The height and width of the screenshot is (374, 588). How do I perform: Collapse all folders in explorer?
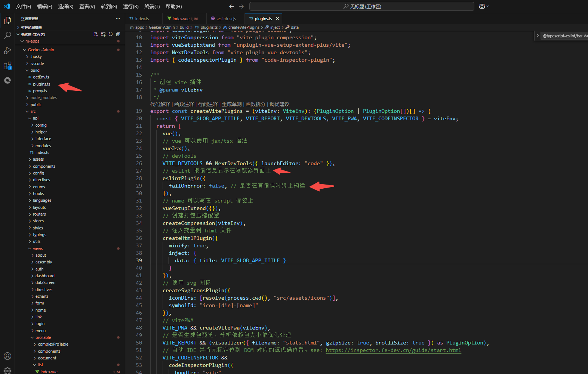point(118,34)
